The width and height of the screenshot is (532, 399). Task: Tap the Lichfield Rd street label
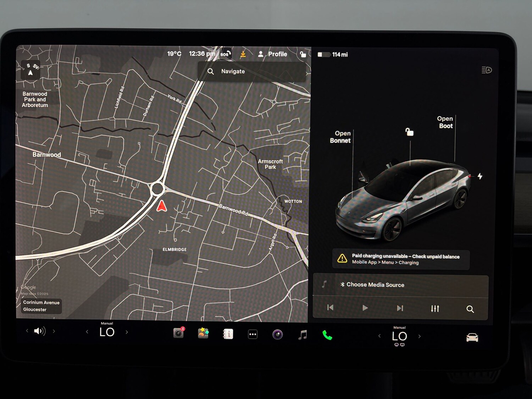pos(120,97)
